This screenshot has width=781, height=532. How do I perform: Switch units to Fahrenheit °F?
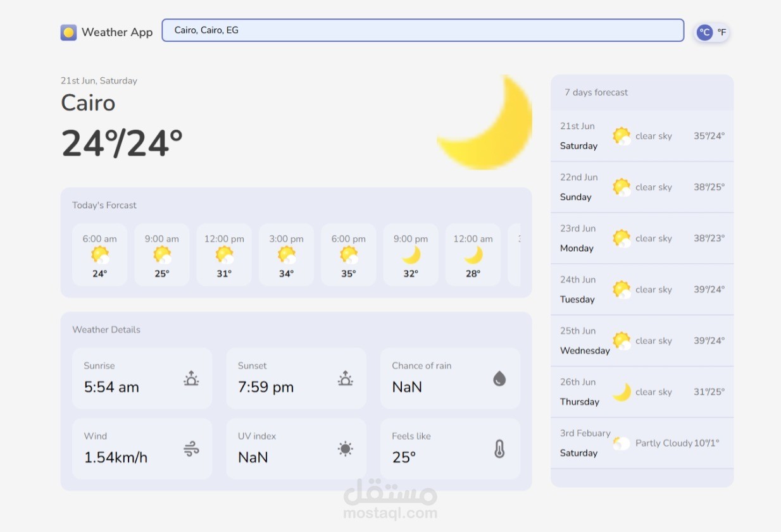click(722, 32)
